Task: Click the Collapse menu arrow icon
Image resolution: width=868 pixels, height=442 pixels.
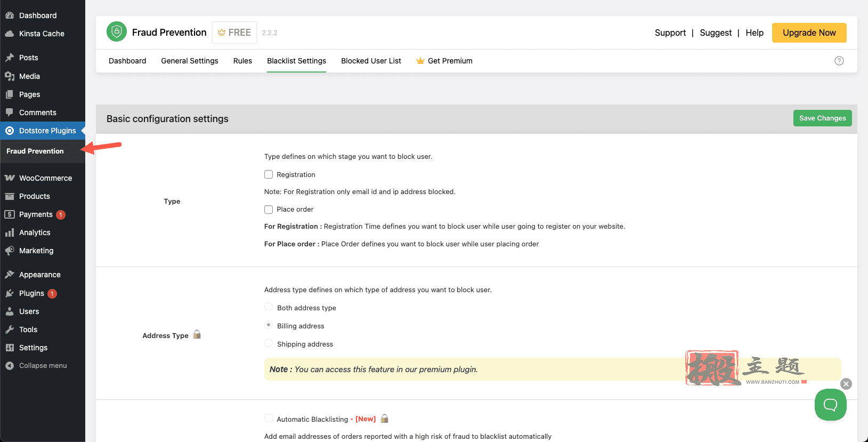Action: (x=10, y=366)
